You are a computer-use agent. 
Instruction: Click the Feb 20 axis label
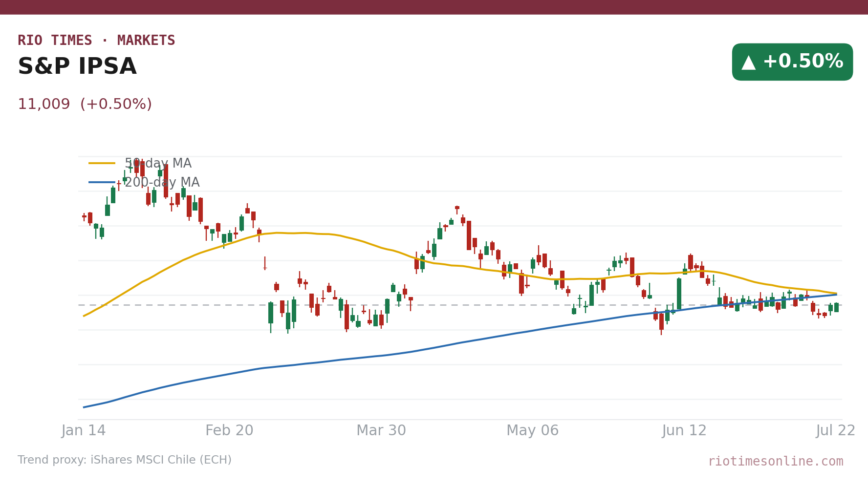pyautogui.click(x=229, y=431)
